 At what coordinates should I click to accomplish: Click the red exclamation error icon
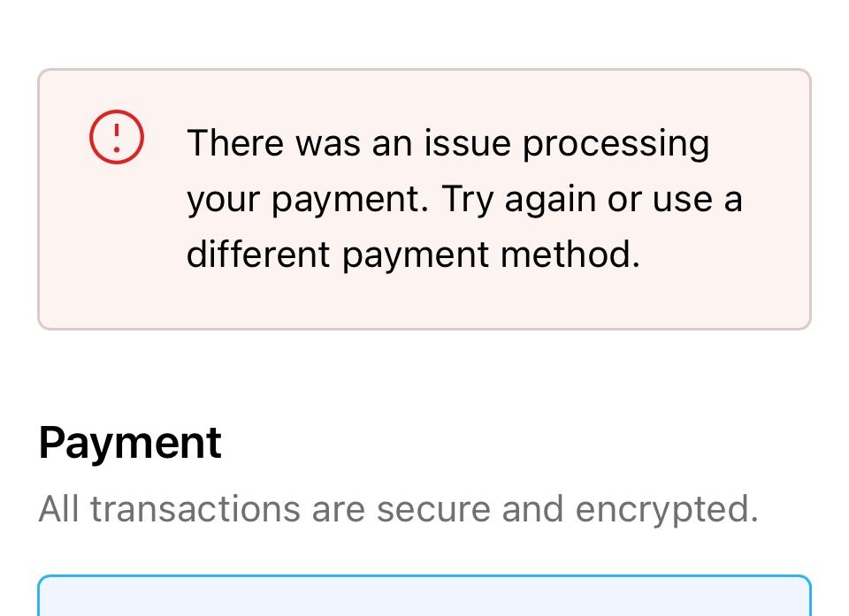coord(116,137)
